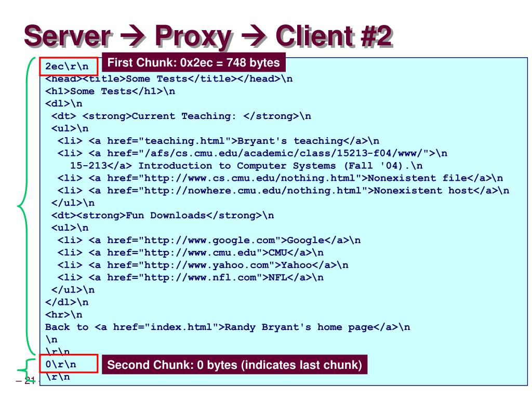Click the "</dl>\n" closing tag line
The height and width of the screenshot is (399, 532).
tap(67, 302)
